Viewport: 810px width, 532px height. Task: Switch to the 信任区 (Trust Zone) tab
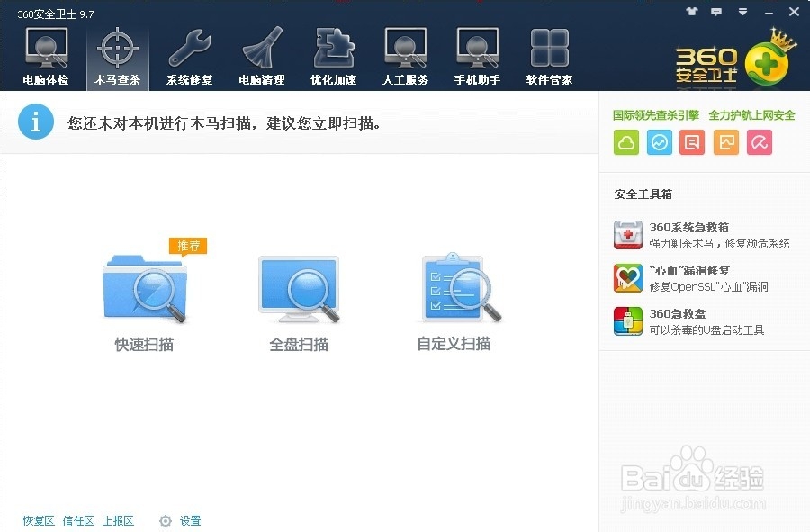click(x=77, y=520)
